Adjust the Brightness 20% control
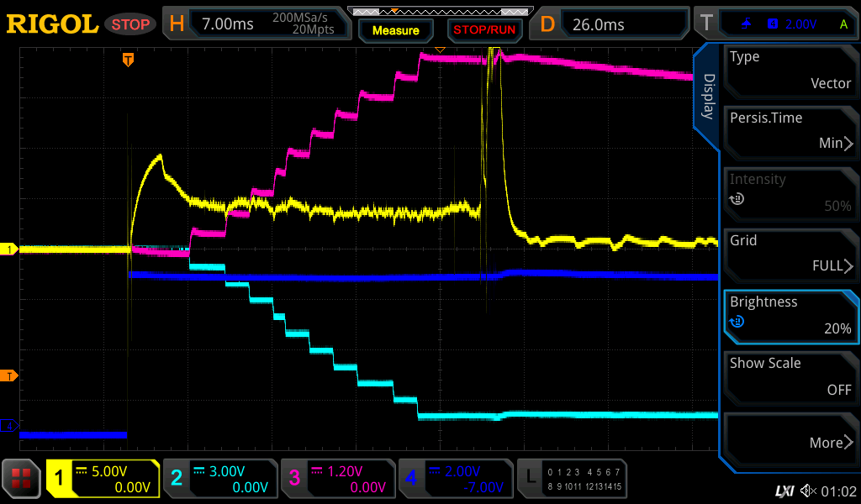This screenshot has width=861, height=504. 790,315
